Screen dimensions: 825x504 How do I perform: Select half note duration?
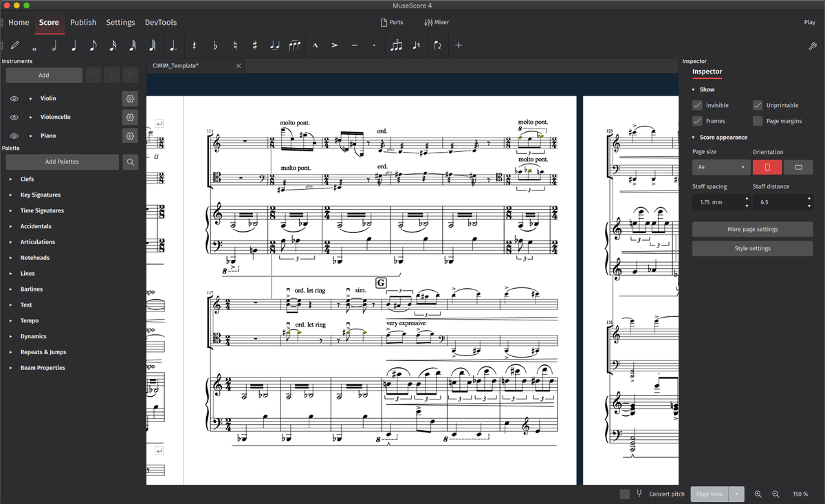point(54,45)
